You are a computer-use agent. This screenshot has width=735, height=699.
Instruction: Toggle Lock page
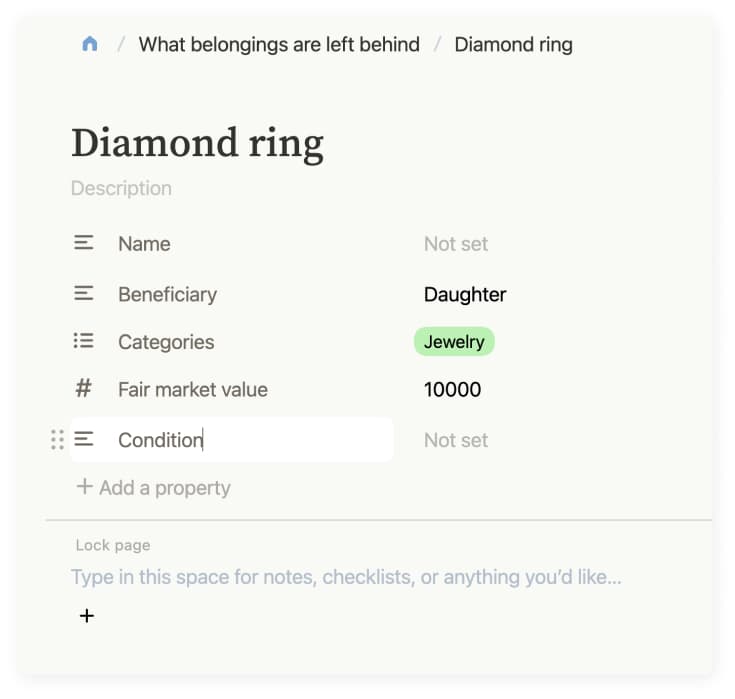[x=113, y=546]
